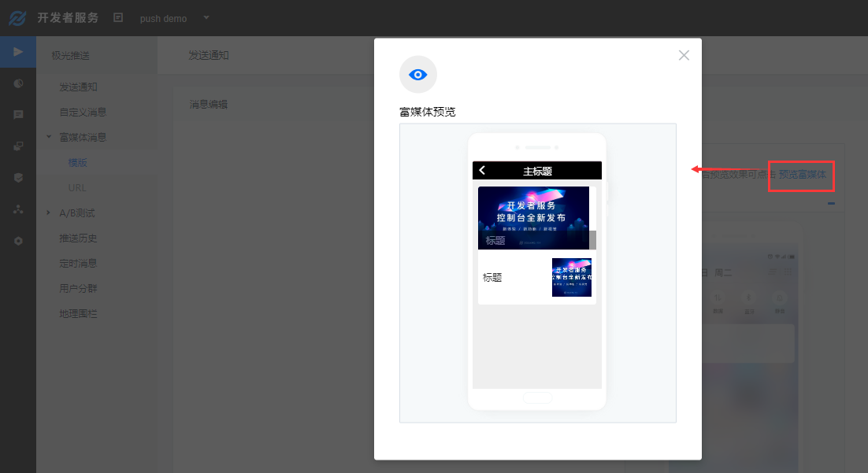
Task: Tap the back arrow in phone preview
Action: pos(482,171)
